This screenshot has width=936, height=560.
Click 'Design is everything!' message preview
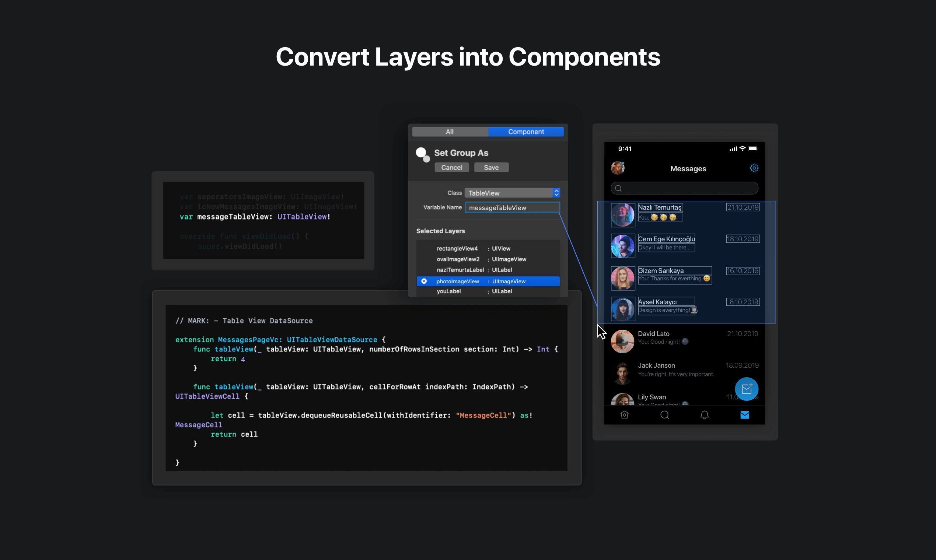click(x=667, y=310)
